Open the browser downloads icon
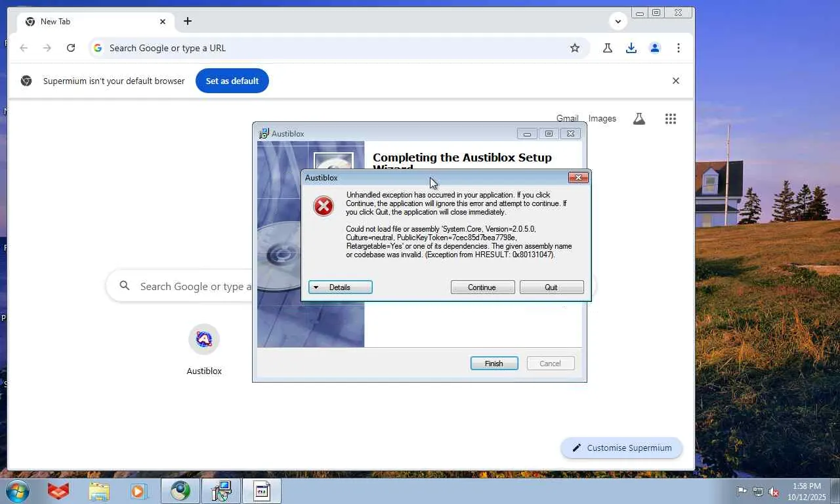Viewport: 840px width, 504px height. pos(631,48)
